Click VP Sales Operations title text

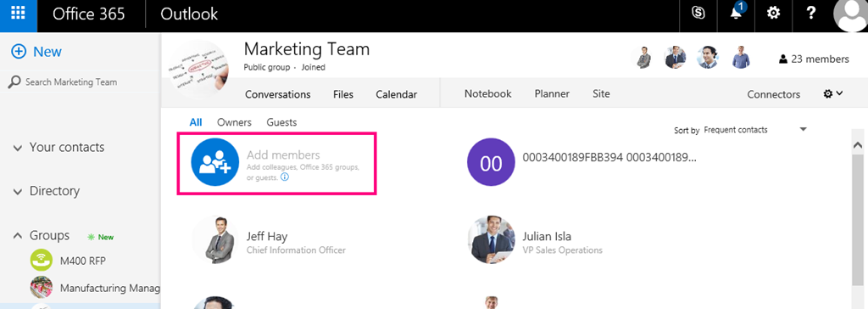pyautogui.click(x=563, y=250)
